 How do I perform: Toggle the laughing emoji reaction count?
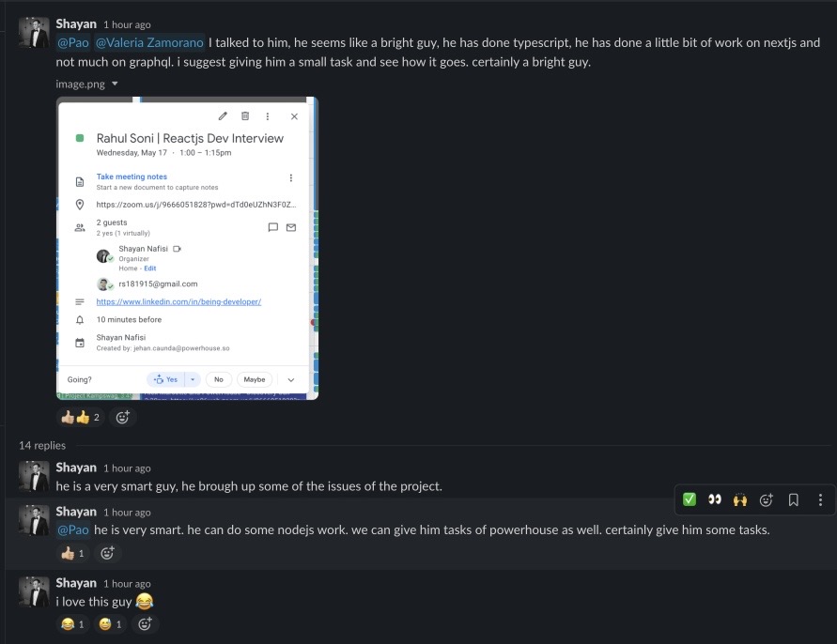[73, 623]
